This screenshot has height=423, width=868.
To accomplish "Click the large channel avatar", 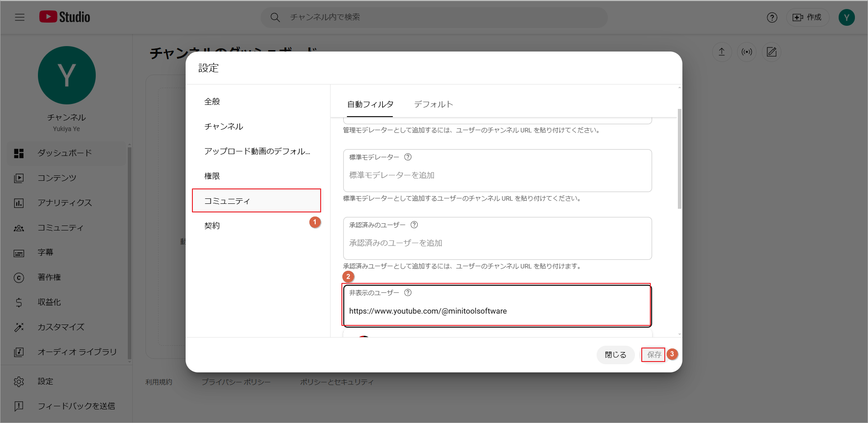I will [67, 75].
